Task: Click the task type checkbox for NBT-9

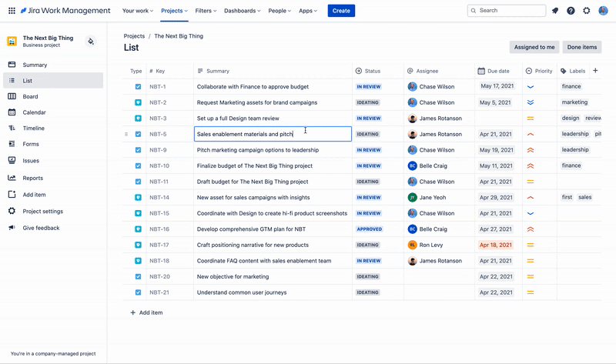Action: [x=138, y=150]
